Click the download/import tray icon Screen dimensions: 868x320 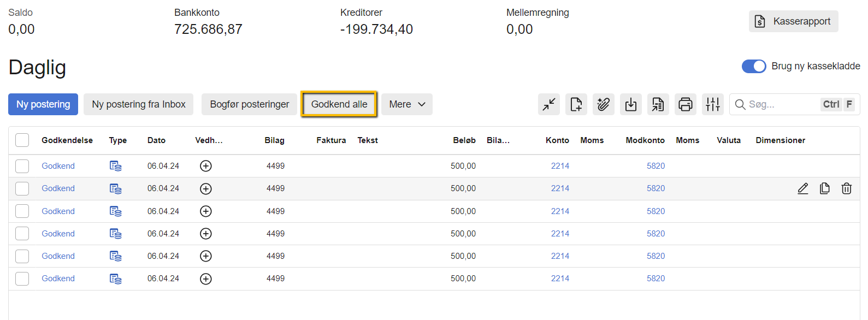click(630, 104)
